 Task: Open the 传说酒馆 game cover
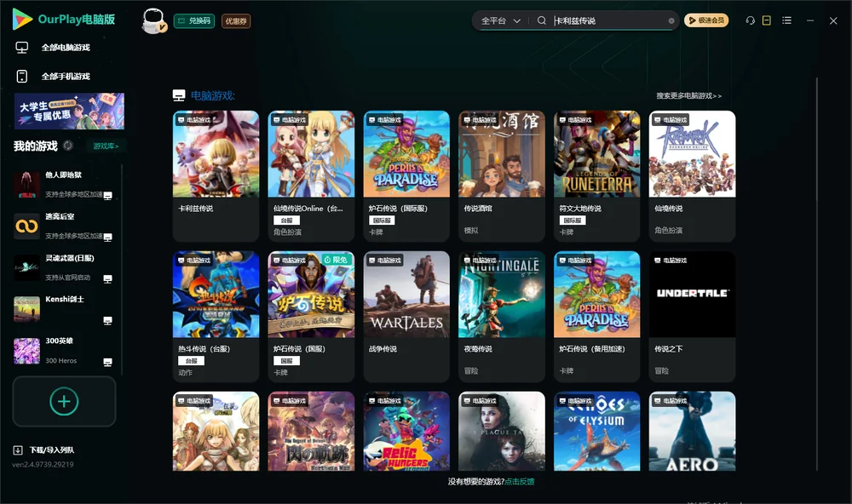(x=502, y=154)
